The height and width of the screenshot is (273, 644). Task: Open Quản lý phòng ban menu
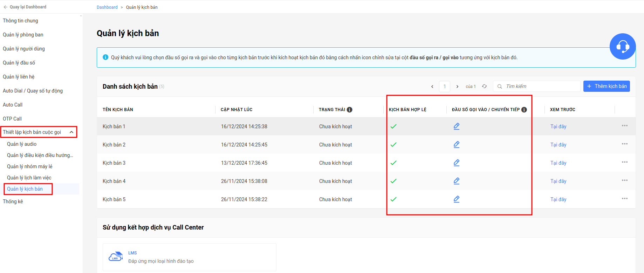(x=23, y=35)
